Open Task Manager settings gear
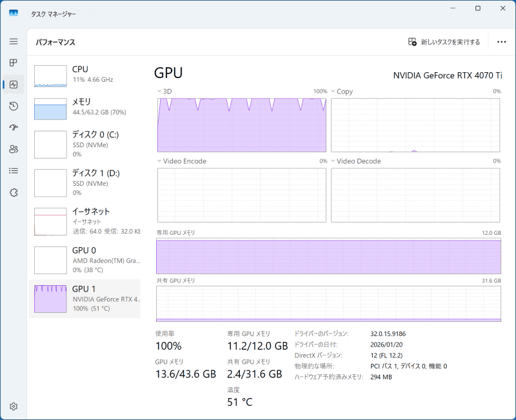This screenshot has width=516, height=420. coord(14,406)
